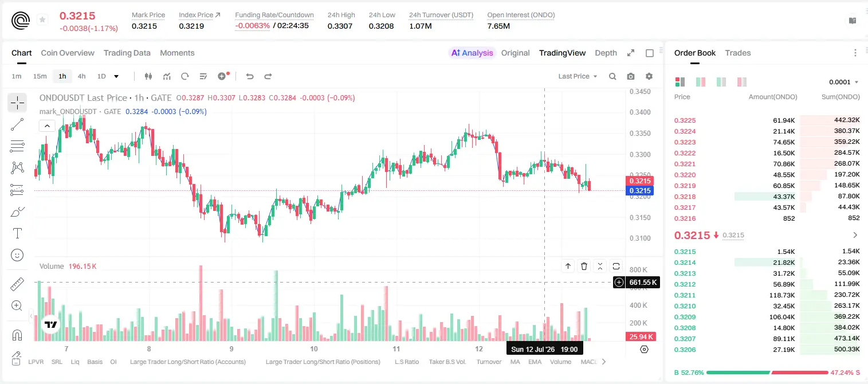
Task: Select the trend line drawing tool
Action: [17, 124]
